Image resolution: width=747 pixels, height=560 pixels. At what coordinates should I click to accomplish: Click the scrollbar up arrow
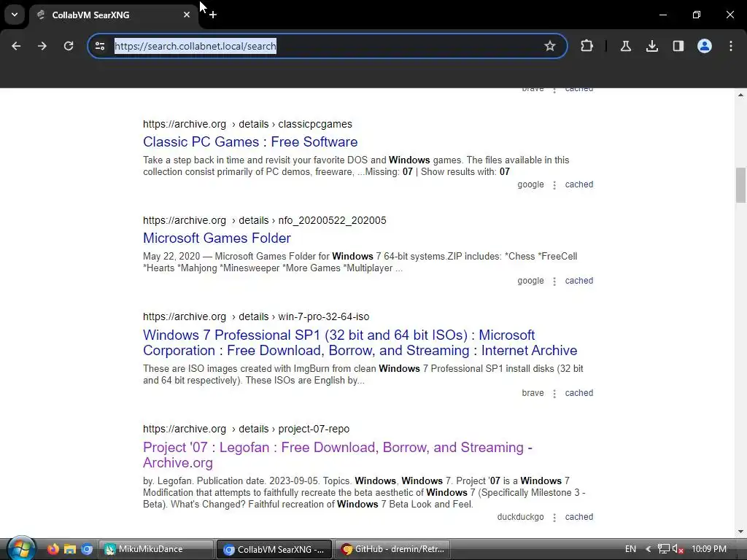tap(740, 95)
